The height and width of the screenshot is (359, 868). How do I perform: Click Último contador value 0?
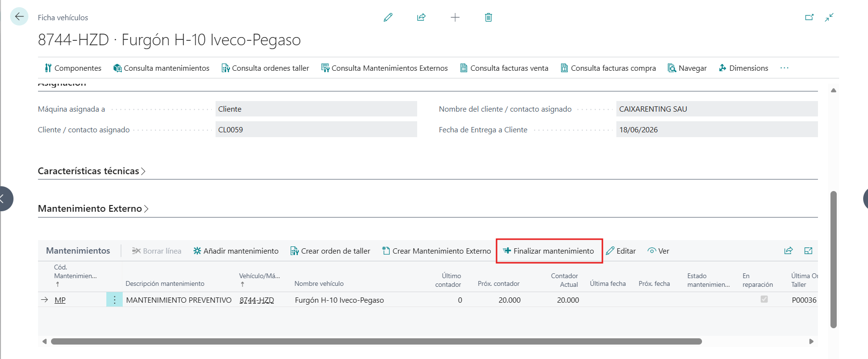(460, 300)
